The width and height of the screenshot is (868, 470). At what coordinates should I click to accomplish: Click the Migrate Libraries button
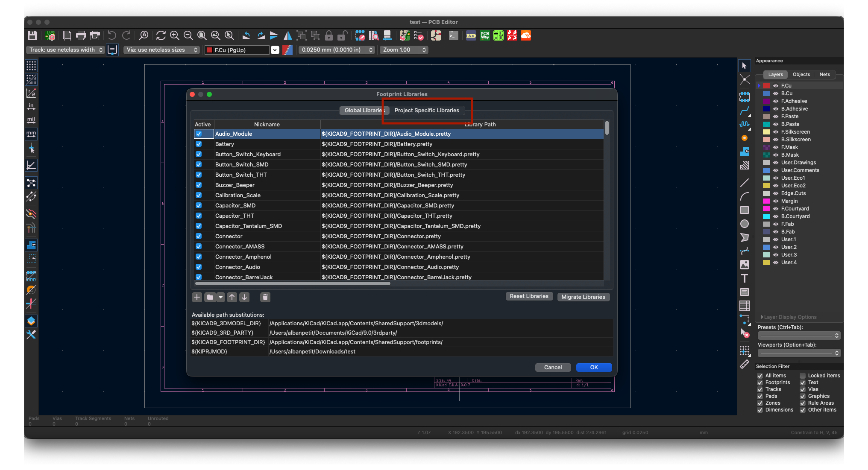(583, 297)
